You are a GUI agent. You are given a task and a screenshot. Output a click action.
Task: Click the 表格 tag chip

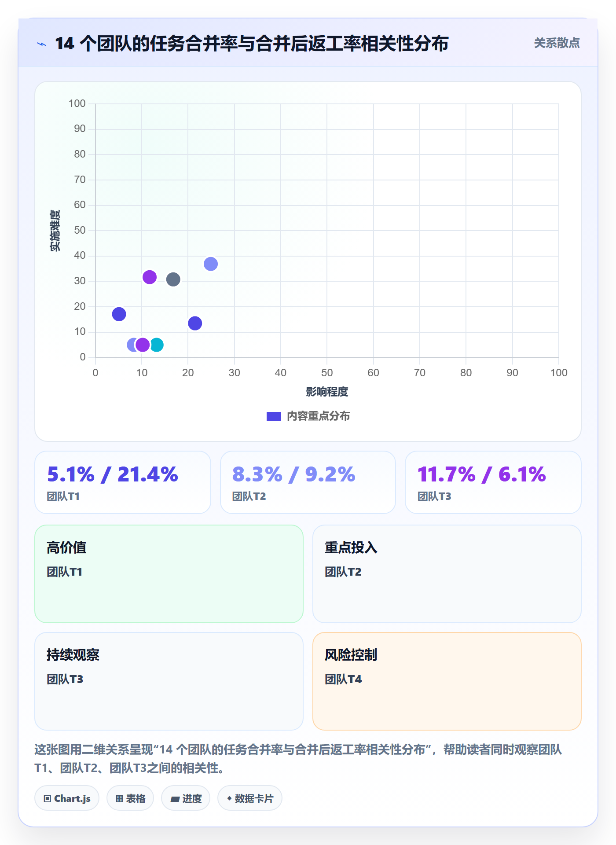(x=130, y=798)
